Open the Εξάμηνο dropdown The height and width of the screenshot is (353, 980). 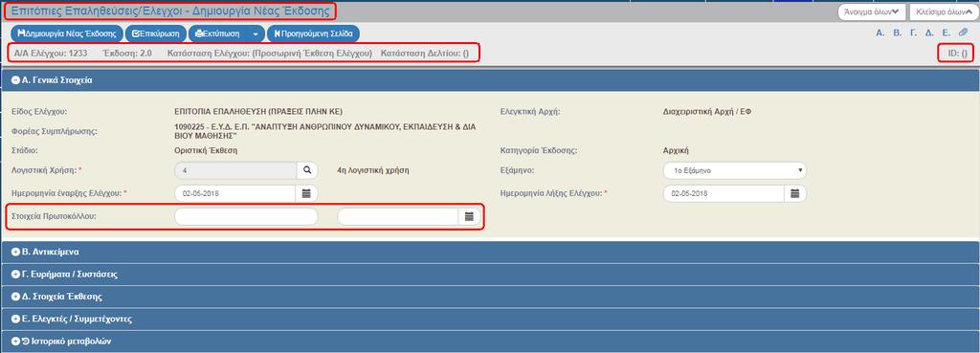click(x=734, y=170)
